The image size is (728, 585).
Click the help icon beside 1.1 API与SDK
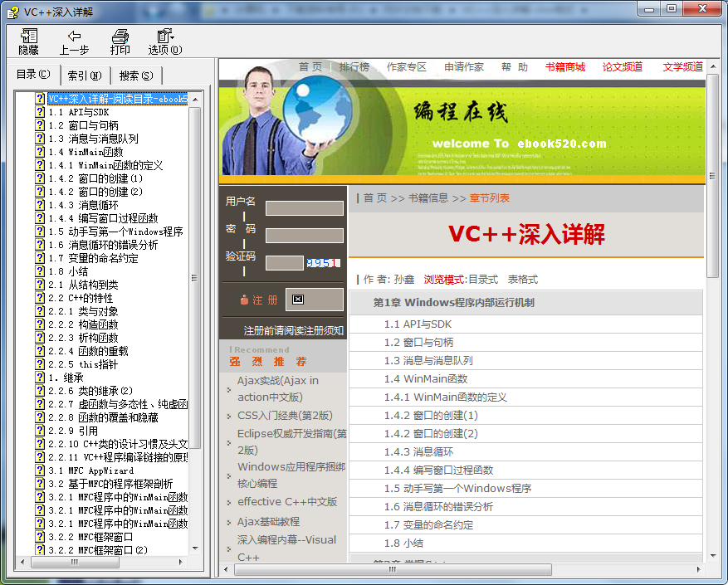pos(40,112)
